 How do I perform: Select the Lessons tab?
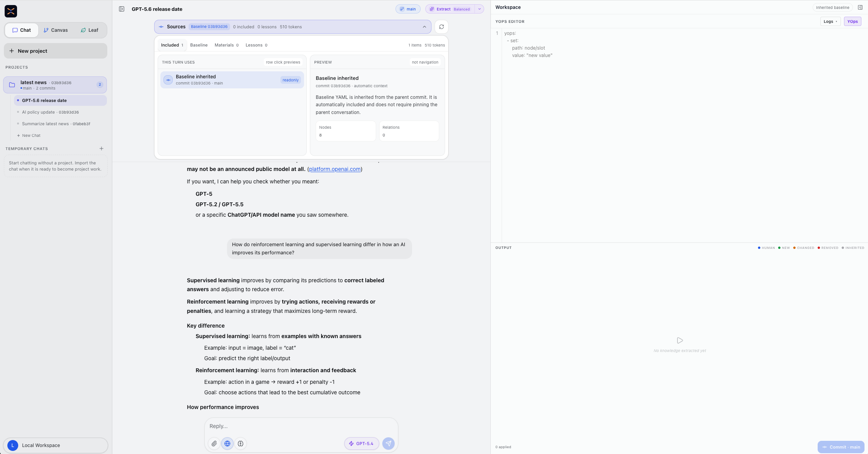[x=256, y=45]
